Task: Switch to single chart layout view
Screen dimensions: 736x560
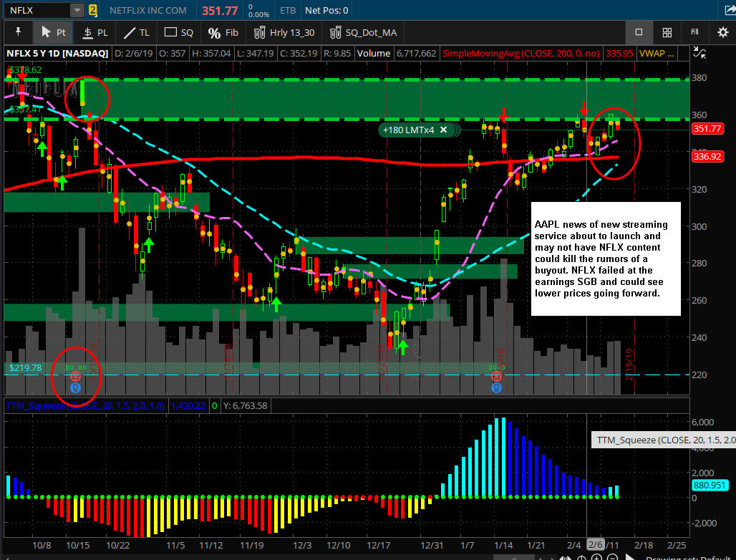Action: tap(639, 32)
